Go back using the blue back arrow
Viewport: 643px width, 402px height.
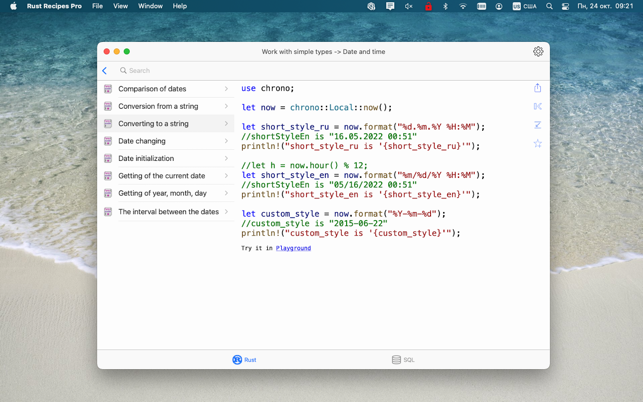point(105,71)
